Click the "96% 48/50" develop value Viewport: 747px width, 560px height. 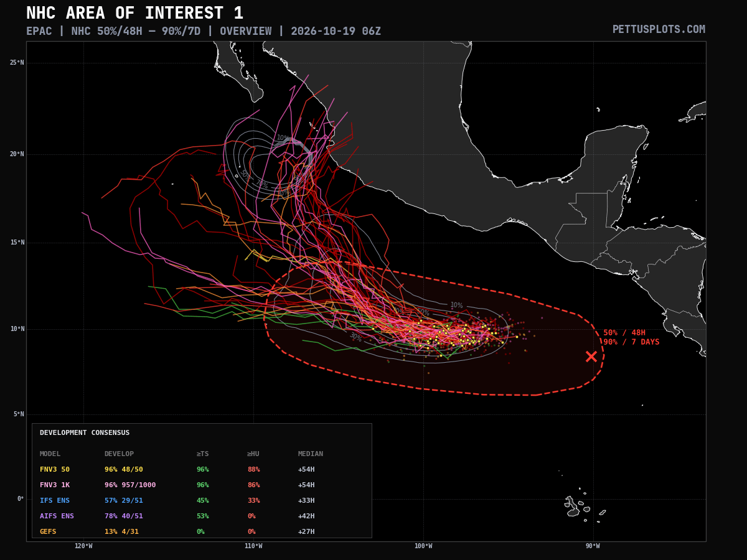[123, 470]
